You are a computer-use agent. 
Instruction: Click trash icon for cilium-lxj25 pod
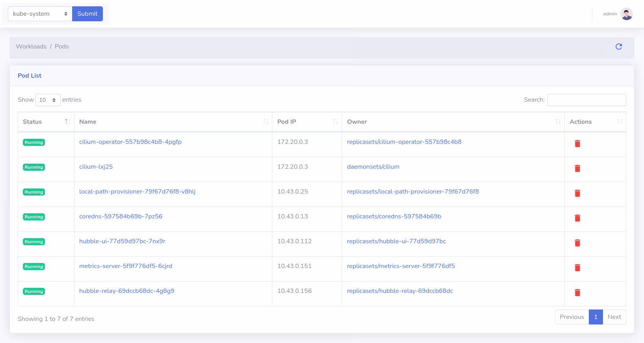click(x=577, y=168)
